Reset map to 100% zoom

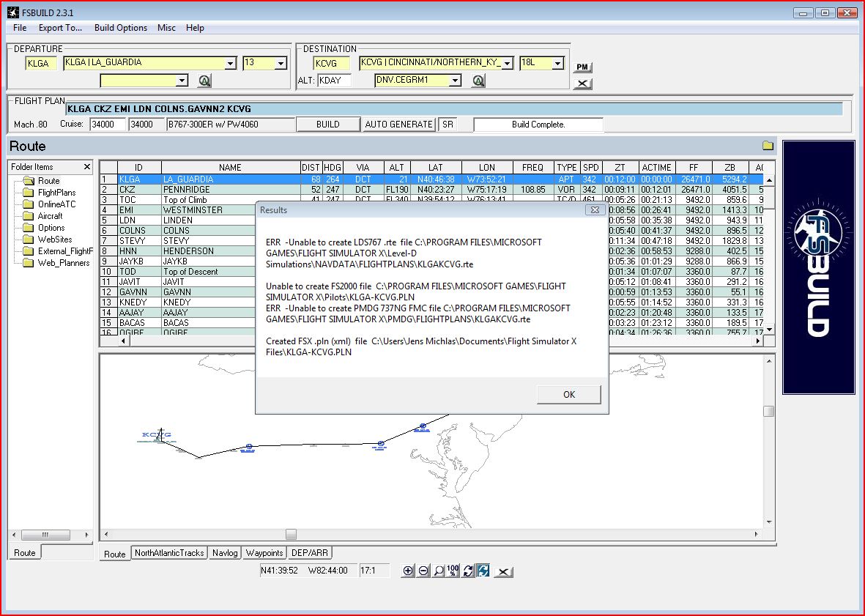click(453, 571)
